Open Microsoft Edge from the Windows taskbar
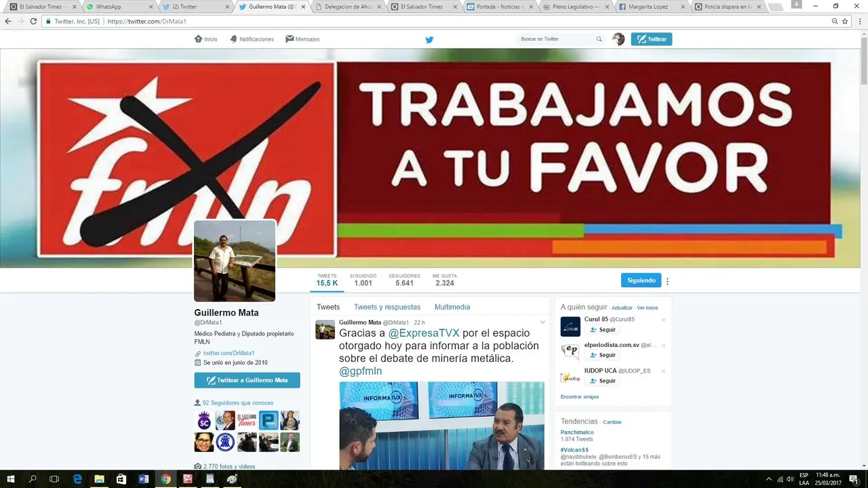 (x=77, y=479)
